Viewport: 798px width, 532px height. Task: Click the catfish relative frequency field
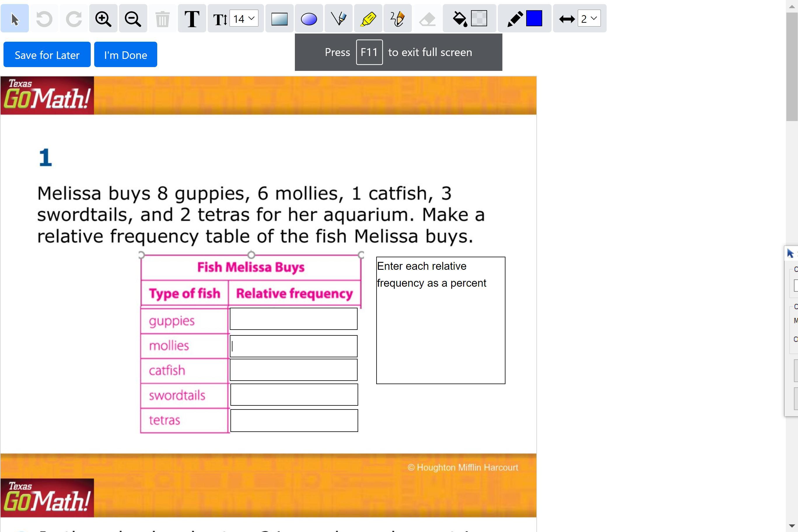tap(293, 370)
